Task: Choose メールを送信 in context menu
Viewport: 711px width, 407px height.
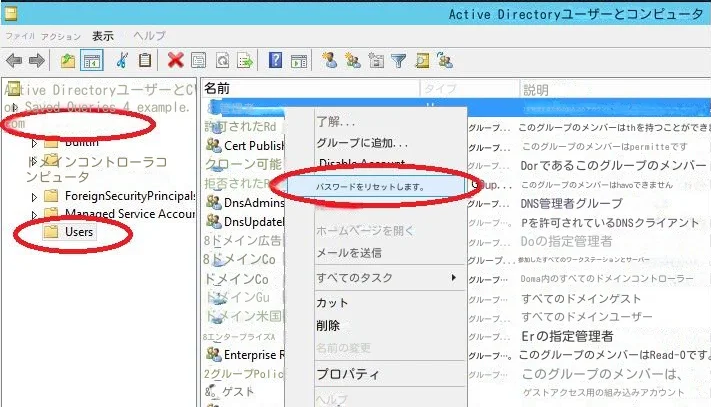Action: pyautogui.click(x=349, y=253)
